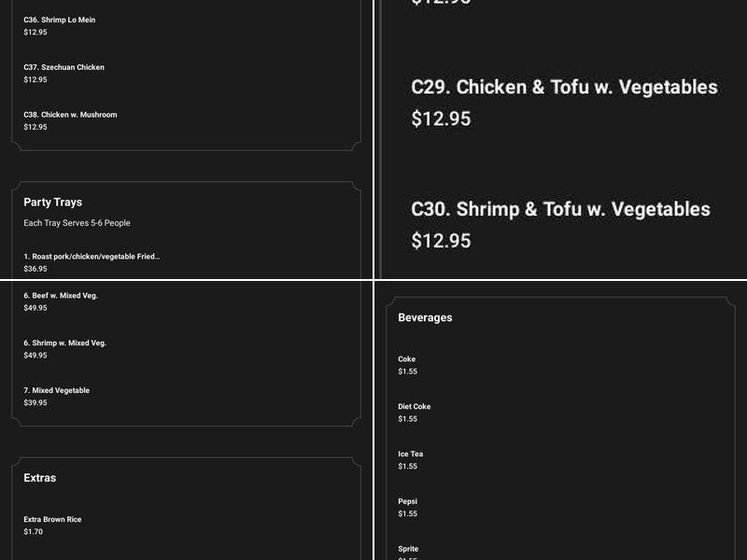This screenshot has height=560, width=747.
Task: Pick Ice Tea from the beverage list
Action: 411,455
